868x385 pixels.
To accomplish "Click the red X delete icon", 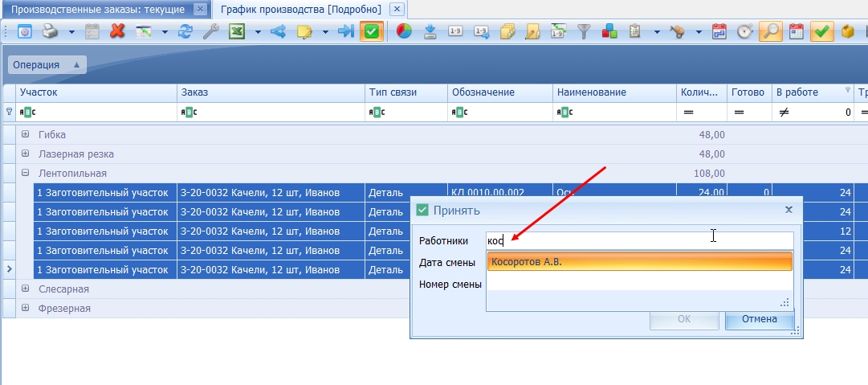I will click(x=116, y=31).
